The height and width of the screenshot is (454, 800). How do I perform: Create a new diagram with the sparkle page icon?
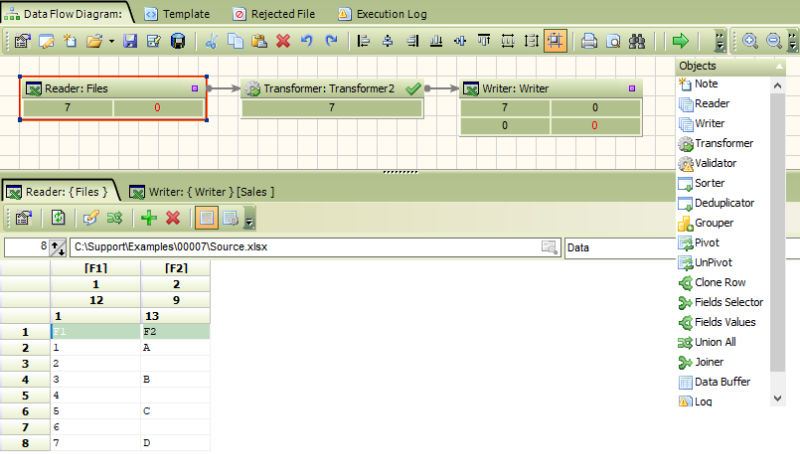click(x=70, y=41)
